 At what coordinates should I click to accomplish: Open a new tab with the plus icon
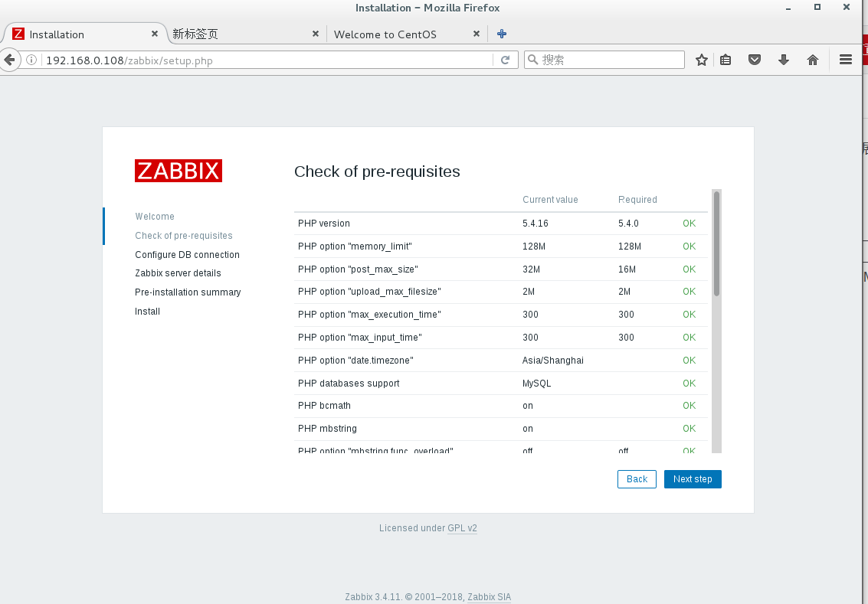tap(502, 34)
